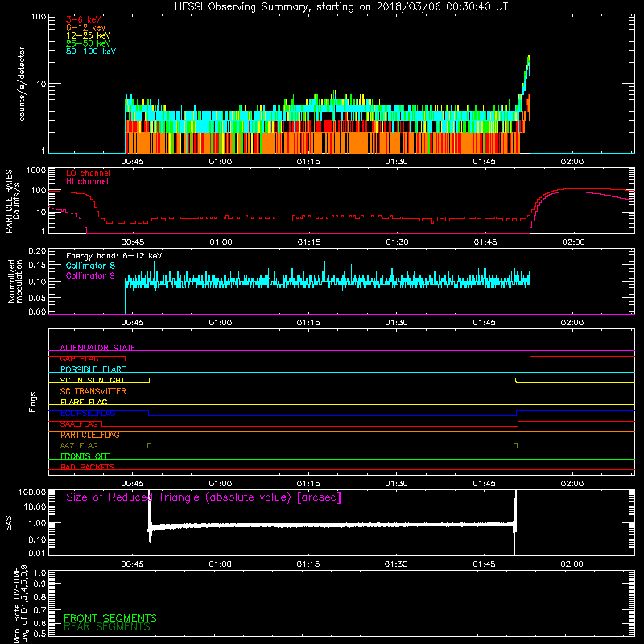The image size is (644, 644).
Task: Click the HESSI Observing Summary title text
Action: tap(341, 7)
